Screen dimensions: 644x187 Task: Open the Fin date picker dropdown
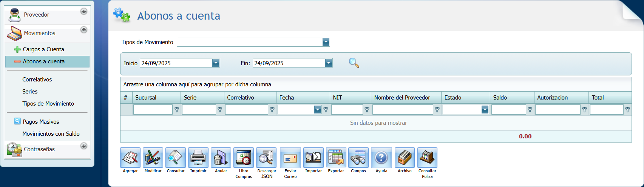point(329,63)
